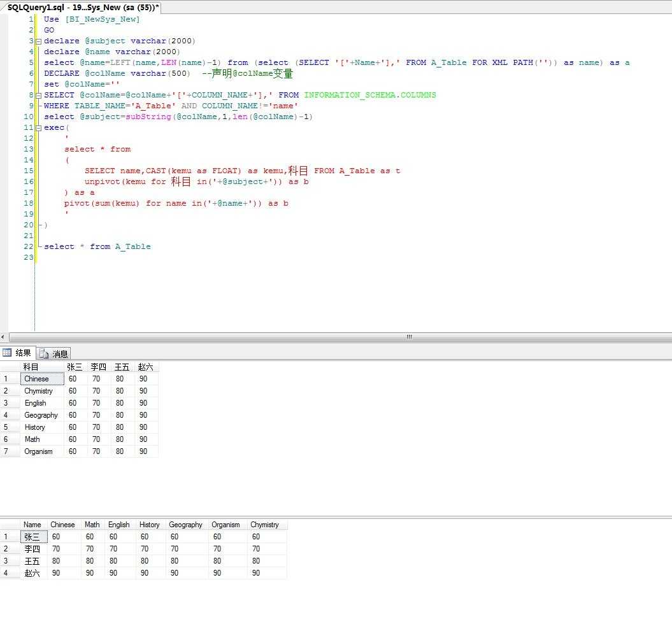Select the English column header in second grid
The height and width of the screenshot is (624, 672).
click(x=120, y=525)
